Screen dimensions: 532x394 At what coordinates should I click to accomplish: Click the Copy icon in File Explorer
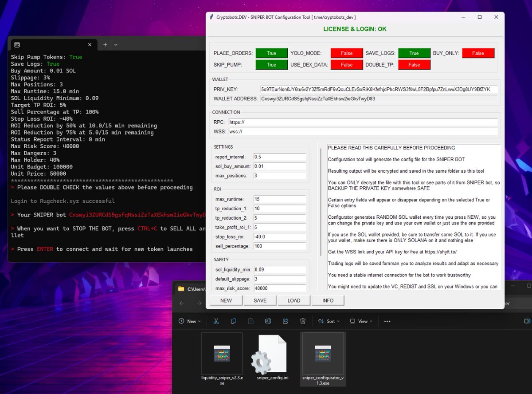pyautogui.click(x=234, y=321)
